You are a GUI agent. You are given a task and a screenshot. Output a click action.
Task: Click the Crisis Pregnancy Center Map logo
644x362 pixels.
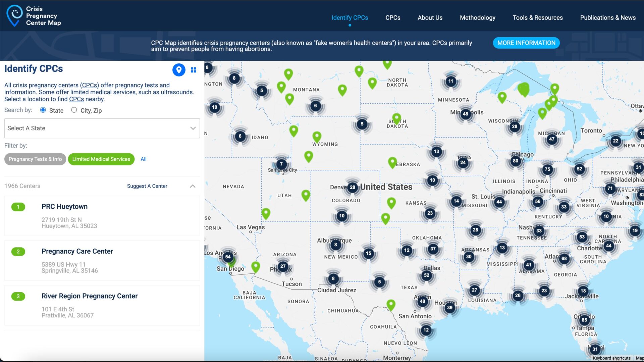(x=34, y=16)
